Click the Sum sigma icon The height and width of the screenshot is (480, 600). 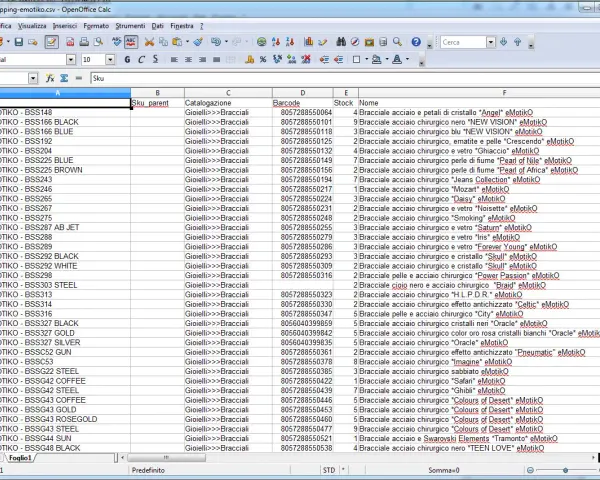pos(64,78)
